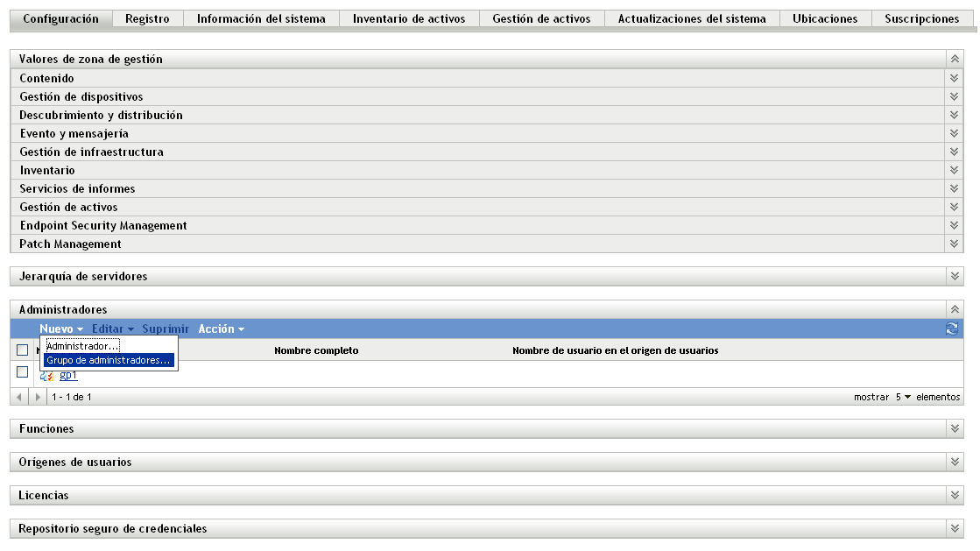Click the previous page arrow icon
The height and width of the screenshot is (551, 980).
pyautogui.click(x=16, y=397)
